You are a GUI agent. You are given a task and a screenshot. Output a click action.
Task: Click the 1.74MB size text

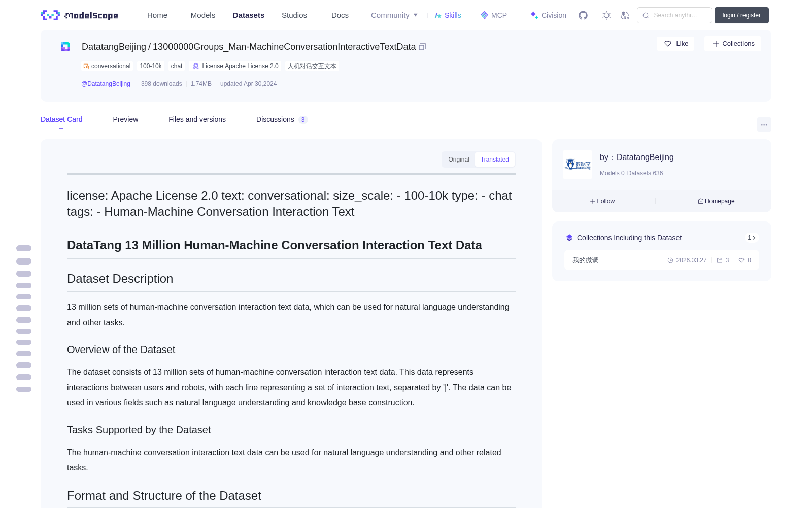[201, 84]
